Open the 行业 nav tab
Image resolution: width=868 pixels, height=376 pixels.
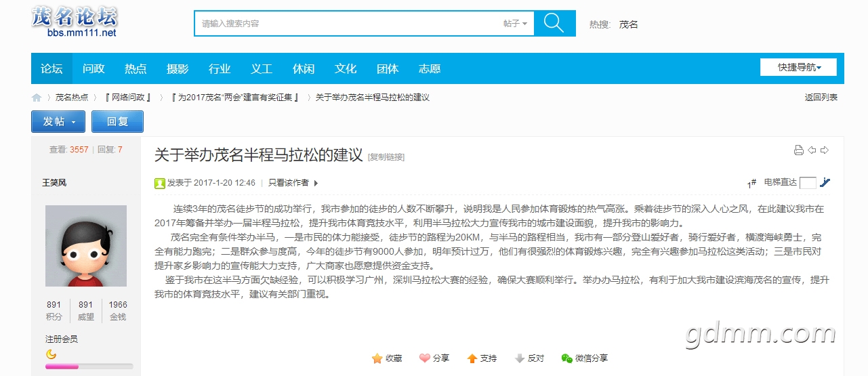(x=220, y=68)
